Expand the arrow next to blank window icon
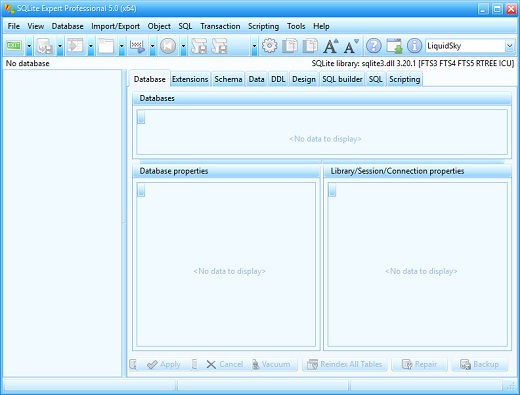Screen dimensions: 520x395 click(122, 46)
